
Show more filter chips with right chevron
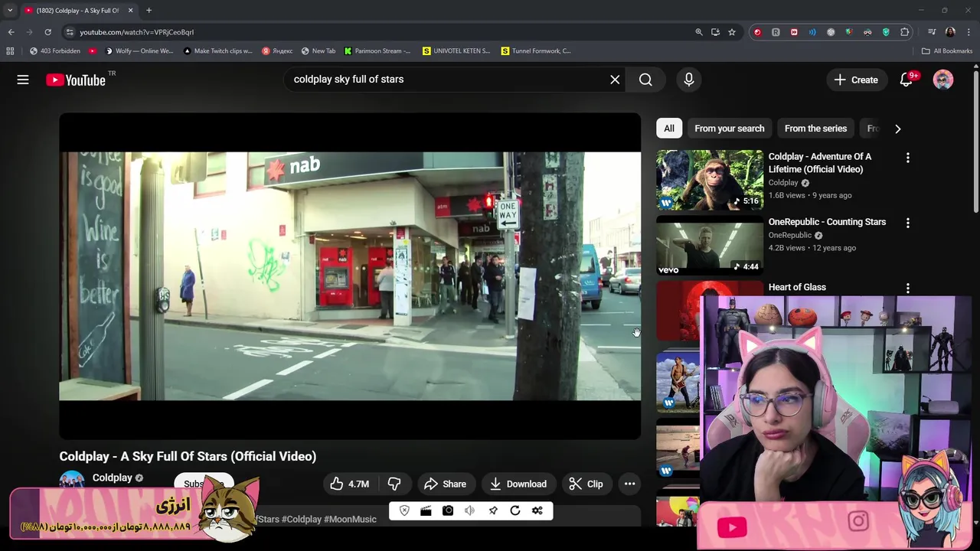pos(897,129)
